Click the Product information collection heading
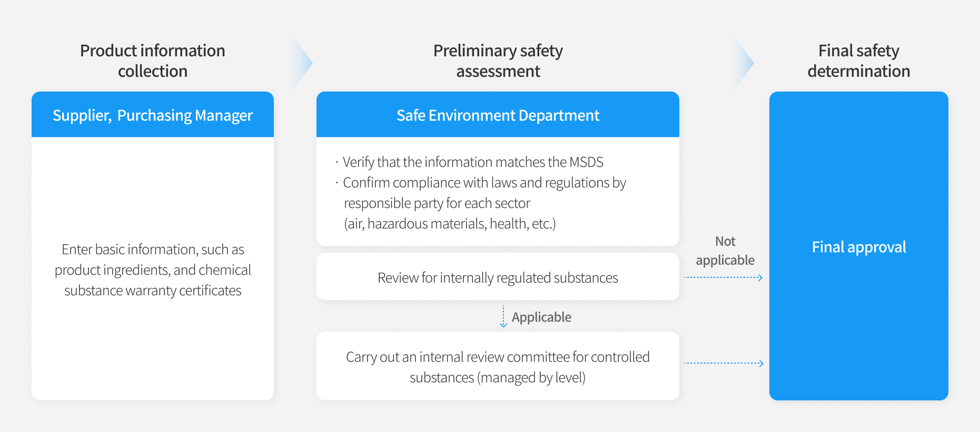980x432 pixels. pos(153,61)
